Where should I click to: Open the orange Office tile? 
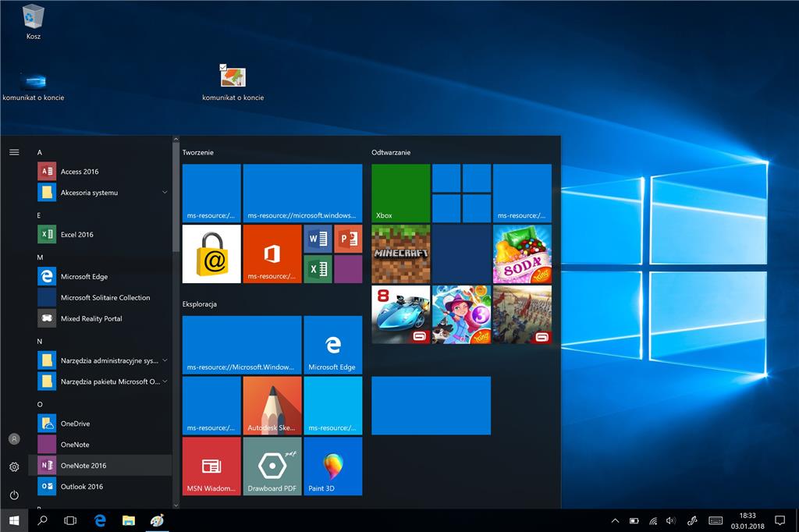[272, 254]
